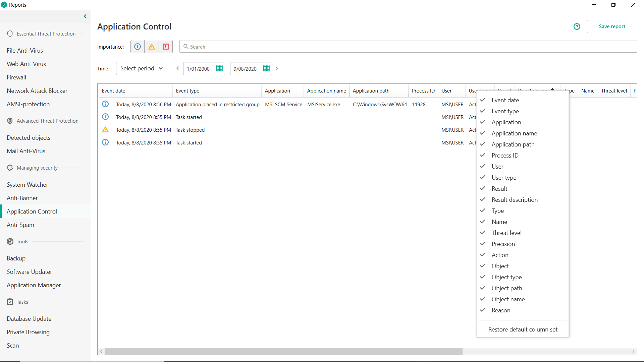Click the Tools section icon
Screen dimensions: 644x362
[10, 241]
